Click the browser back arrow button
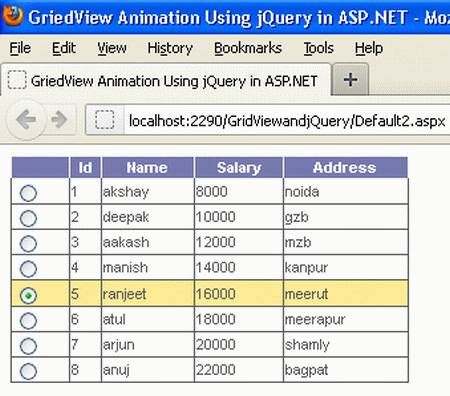 click(x=26, y=119)
